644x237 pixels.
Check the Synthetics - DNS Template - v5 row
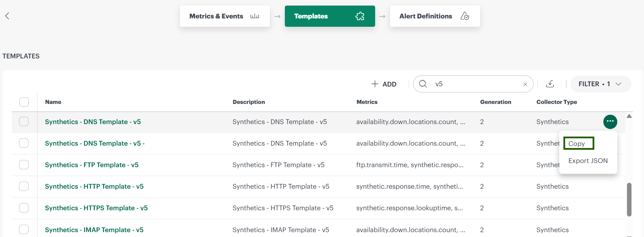coord(24,122)
